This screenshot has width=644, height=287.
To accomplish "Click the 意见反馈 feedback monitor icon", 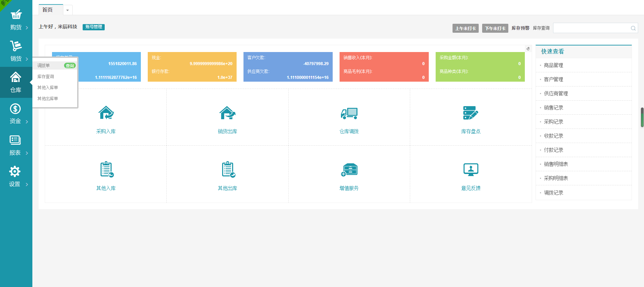I will (x=470, y=170).
